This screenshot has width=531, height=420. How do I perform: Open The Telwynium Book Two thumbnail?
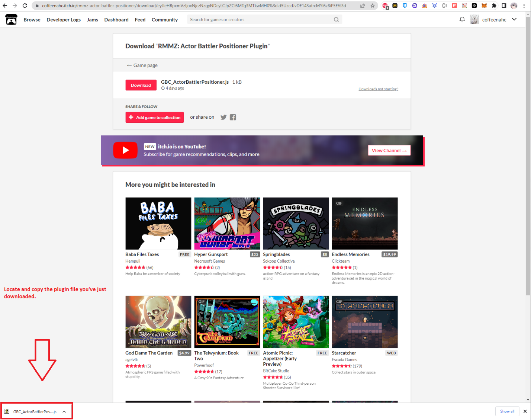[x=227, y=322]
